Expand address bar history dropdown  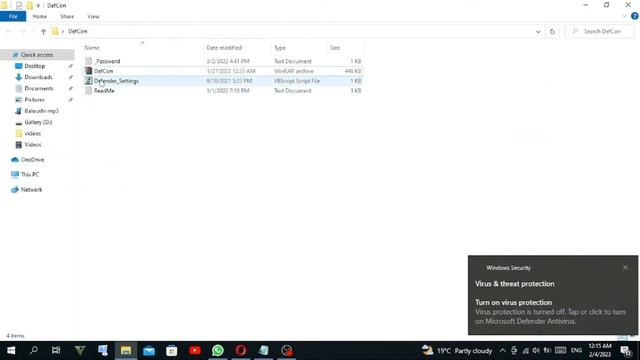538,31
